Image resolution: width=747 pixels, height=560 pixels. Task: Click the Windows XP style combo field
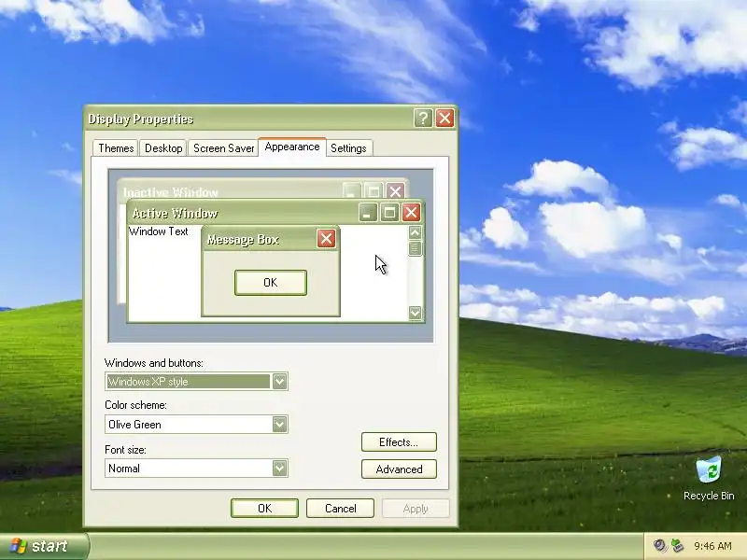click(x=196, y=382)
